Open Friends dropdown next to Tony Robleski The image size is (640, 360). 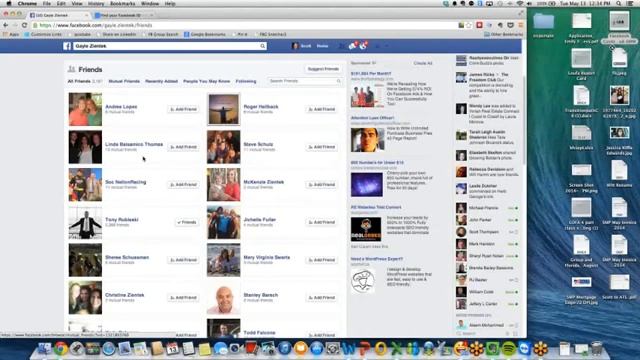tap(187, 222)
